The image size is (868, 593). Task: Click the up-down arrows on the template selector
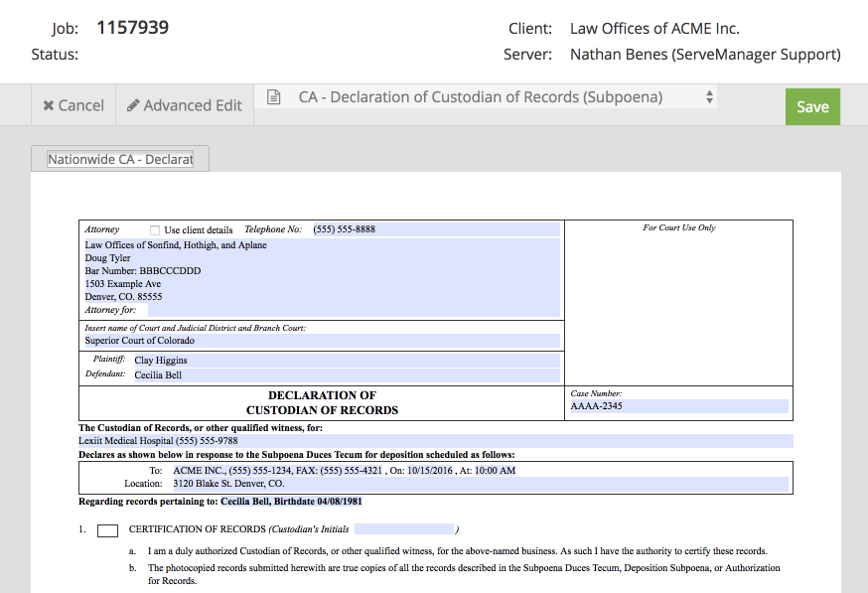tap(709, 97)
